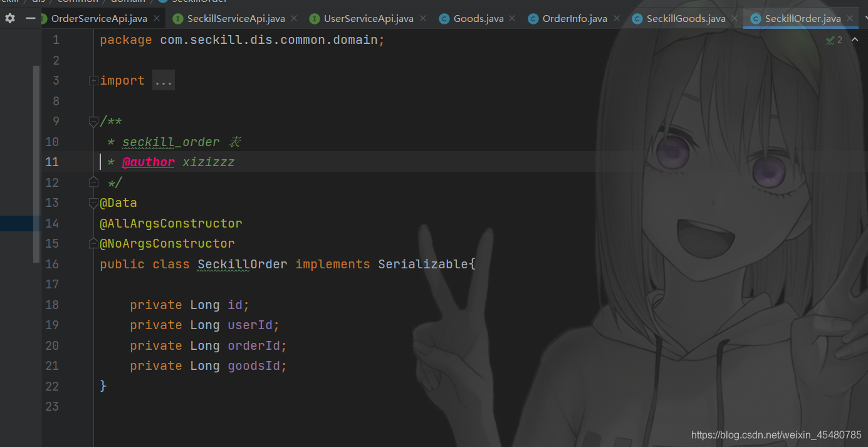Click the @author tag in Javadoc
This screenshot has height=447, width=868.
(x=149, y=162)
